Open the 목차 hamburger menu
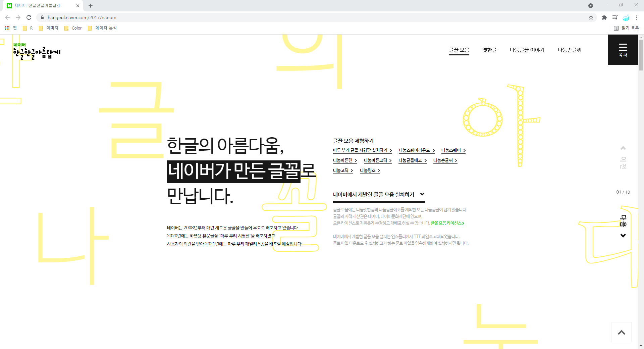644x349 pixels. 623,50
